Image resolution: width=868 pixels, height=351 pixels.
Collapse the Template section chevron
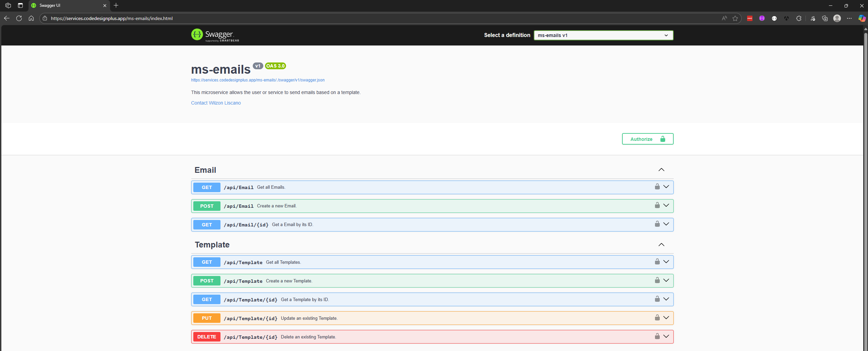[x=661, y=245]
